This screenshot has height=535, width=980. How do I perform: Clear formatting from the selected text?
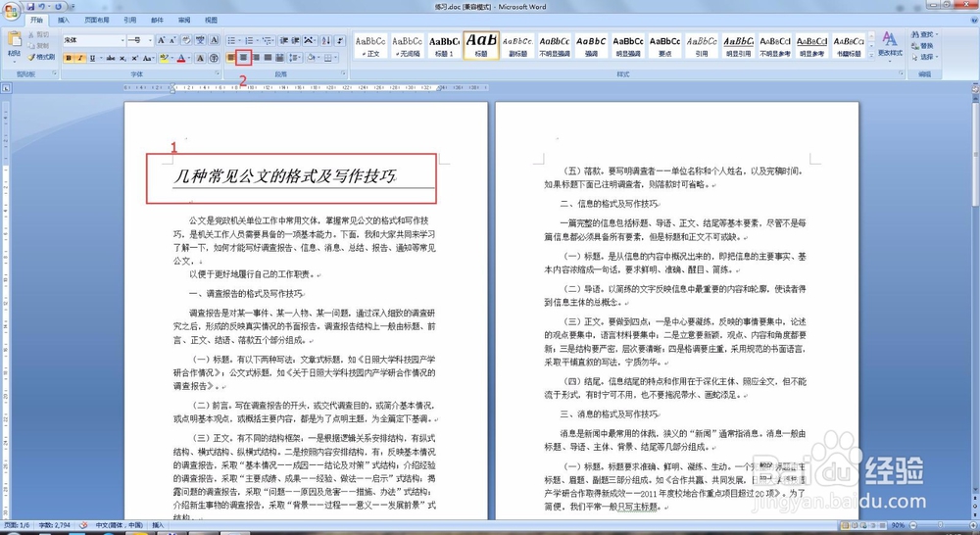click(186, 40)
